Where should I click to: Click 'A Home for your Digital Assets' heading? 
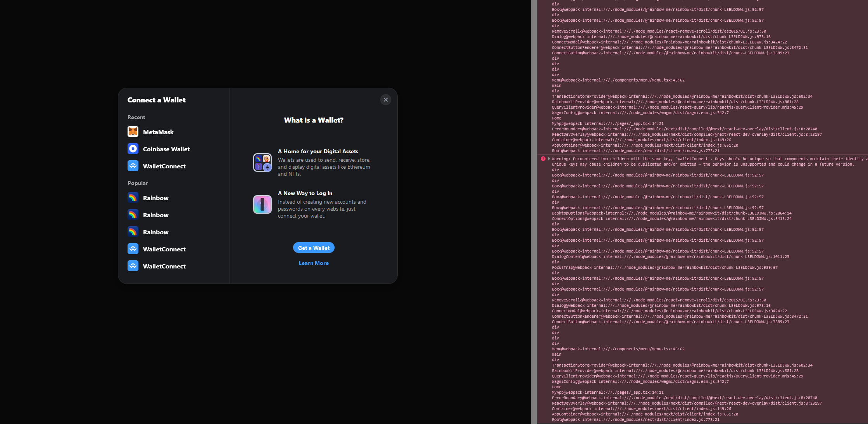pos(318,151)
